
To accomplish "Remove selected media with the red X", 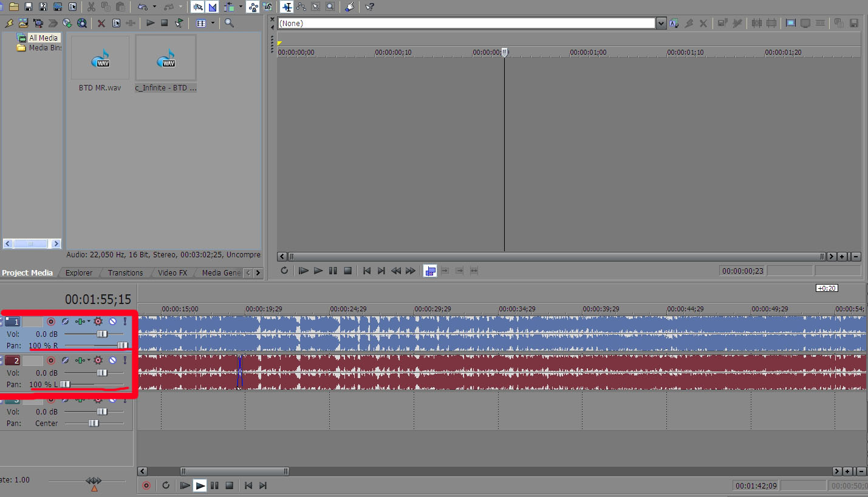I will pos(101,23).
